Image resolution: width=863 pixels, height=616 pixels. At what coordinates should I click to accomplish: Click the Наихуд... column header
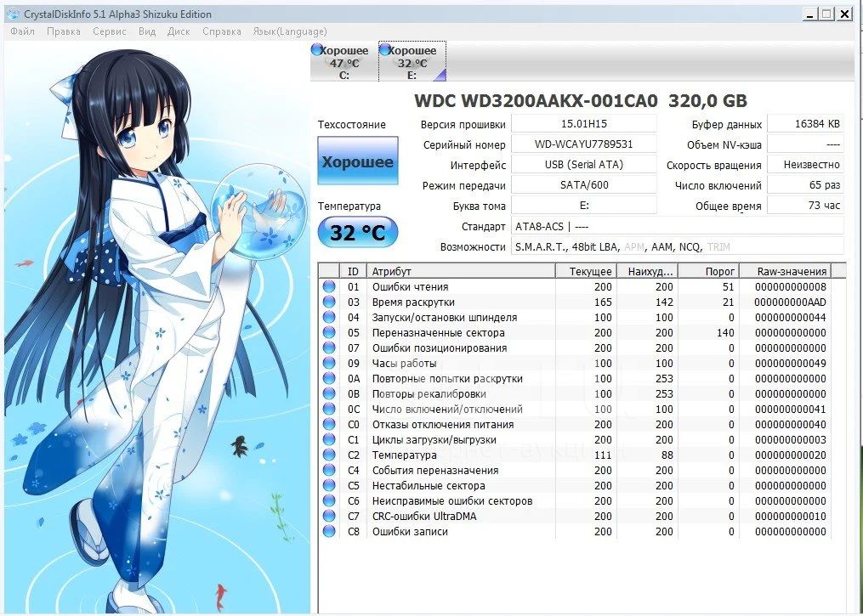pos(647,271)
